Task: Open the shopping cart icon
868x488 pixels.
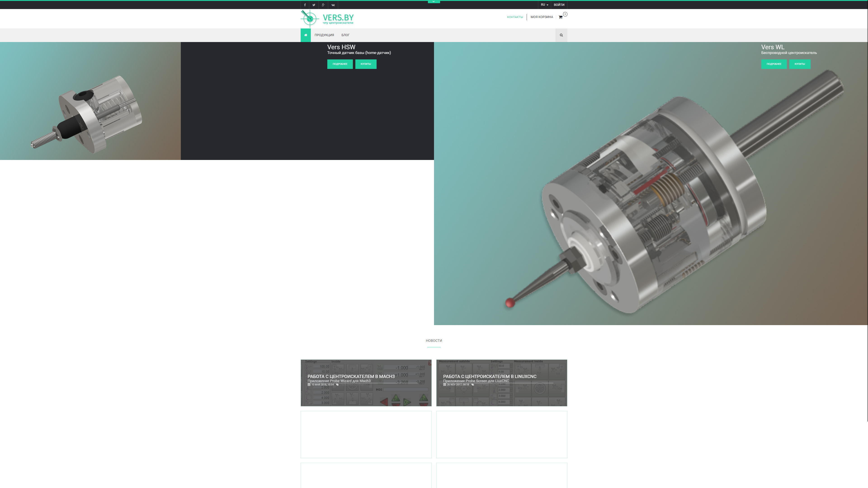Action: pyautogui.click(x=561, y=17)
